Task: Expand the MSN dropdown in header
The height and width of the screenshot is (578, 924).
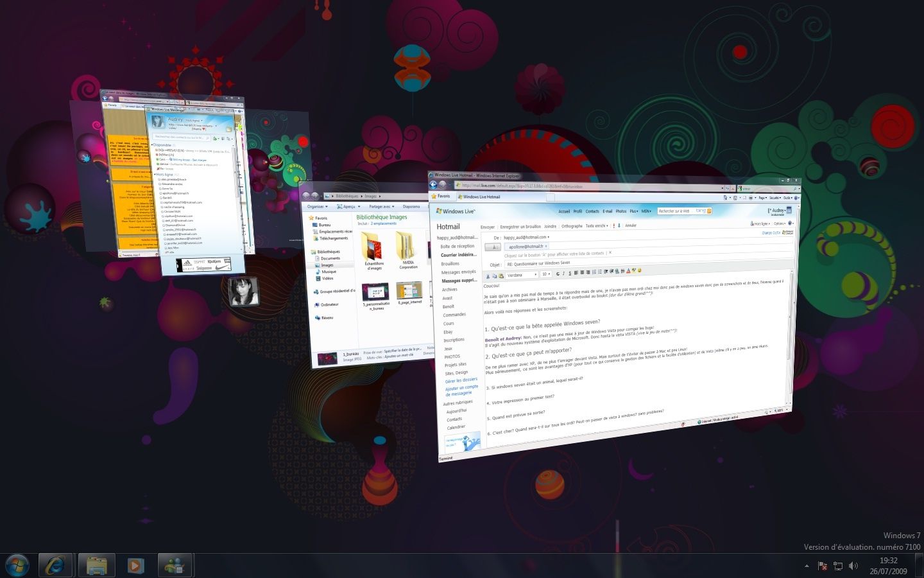Action: click(x=646, y=211)
